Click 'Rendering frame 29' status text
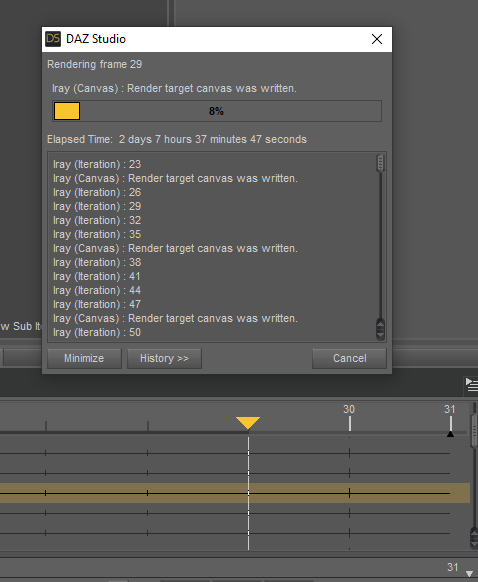The width and height of the screenshot is (478, 582). (x=94, y=64)
